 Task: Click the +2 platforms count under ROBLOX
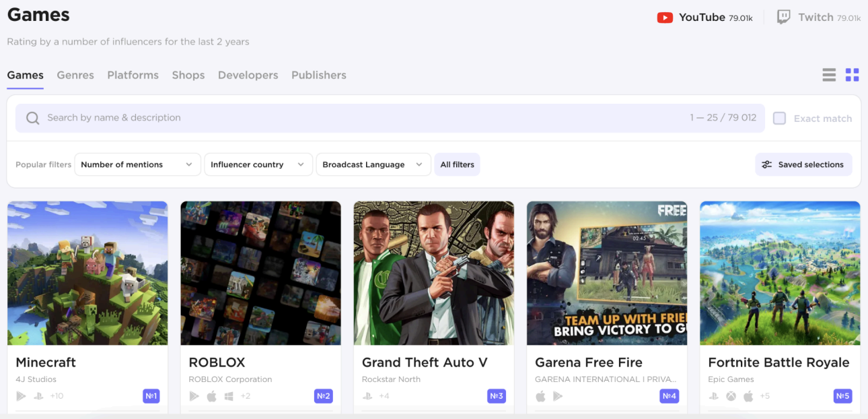(246, 396)
